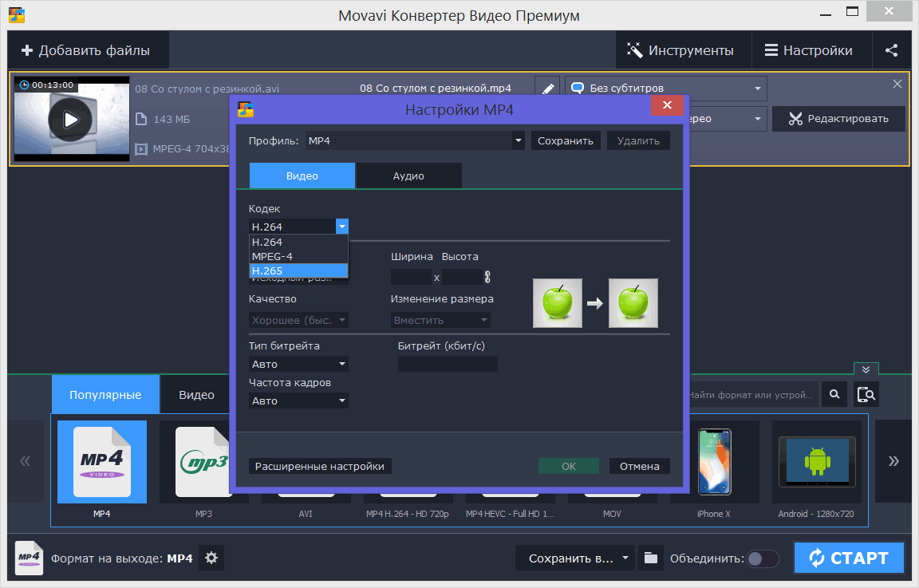Image resolution: width=919 pixels, height=588 pixels.
Task: Minimize the Movavi window
Action: (826, 14)
